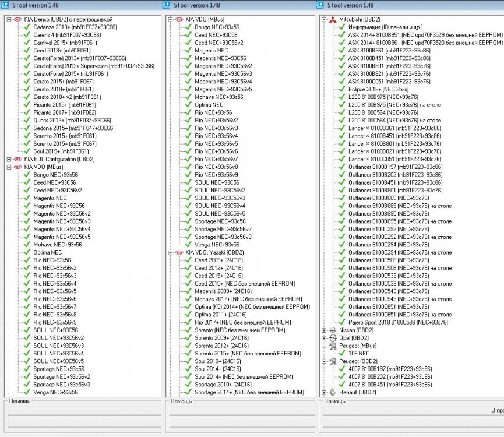This screenshot has height=437, width=504.
Task: Select Rio NEC+93s56v9 in the middle window
Action: click(x=216, y=175)
